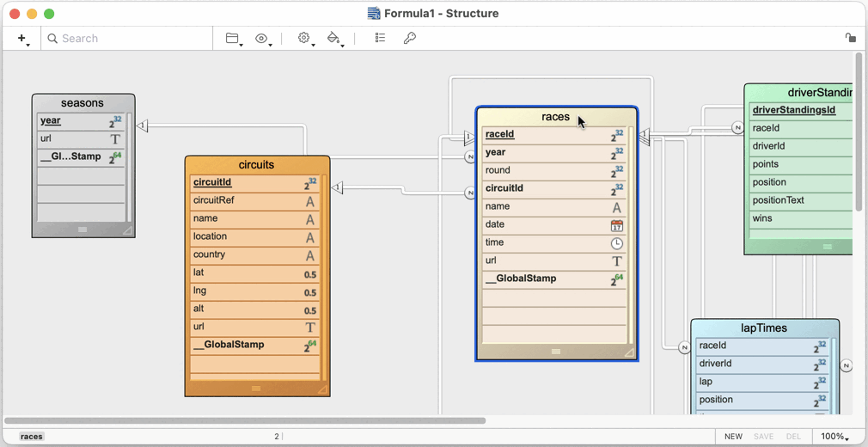Select positionText field in driverStandings
868x447 pixels.
coord(801,200)
